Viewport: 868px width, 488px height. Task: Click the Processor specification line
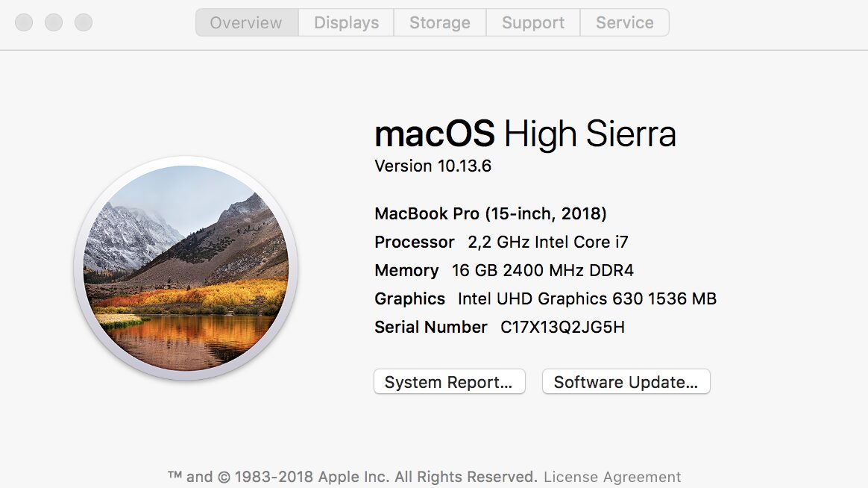(x=501, y=242)
